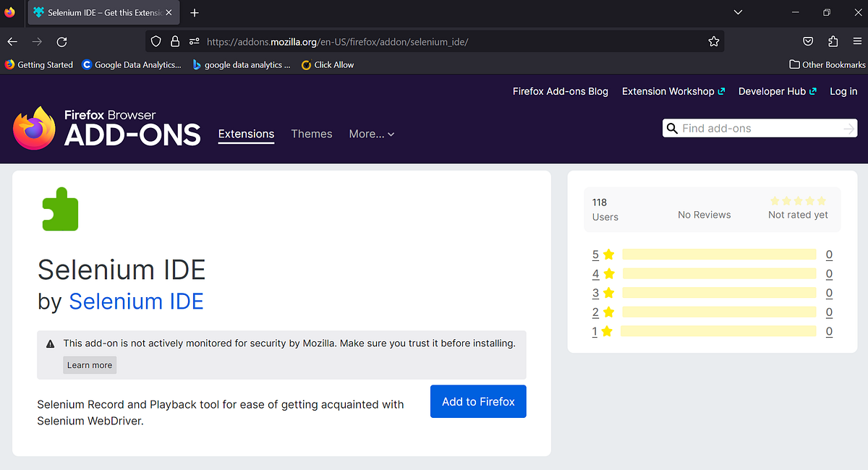This screenshot has width=868, height=470.
Task: Click the Learn more button
Action: (89, 364)
